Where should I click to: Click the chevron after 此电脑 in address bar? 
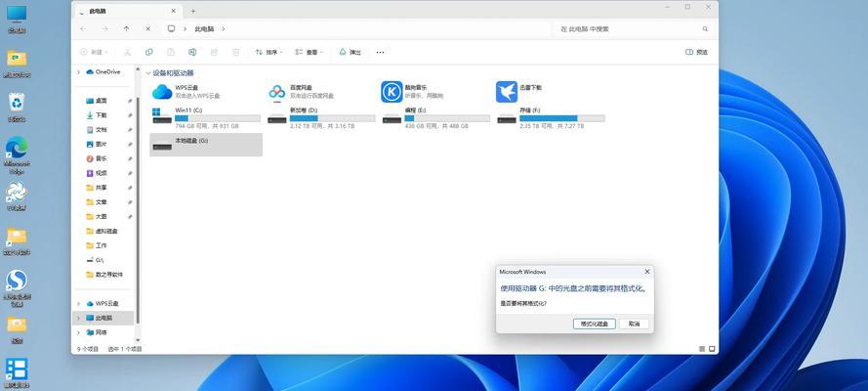(x=223, y=28)
